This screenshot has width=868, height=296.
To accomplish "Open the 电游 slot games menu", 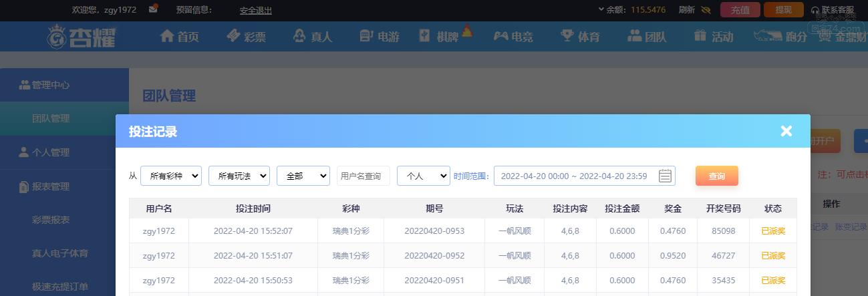I will pos(379,37).
